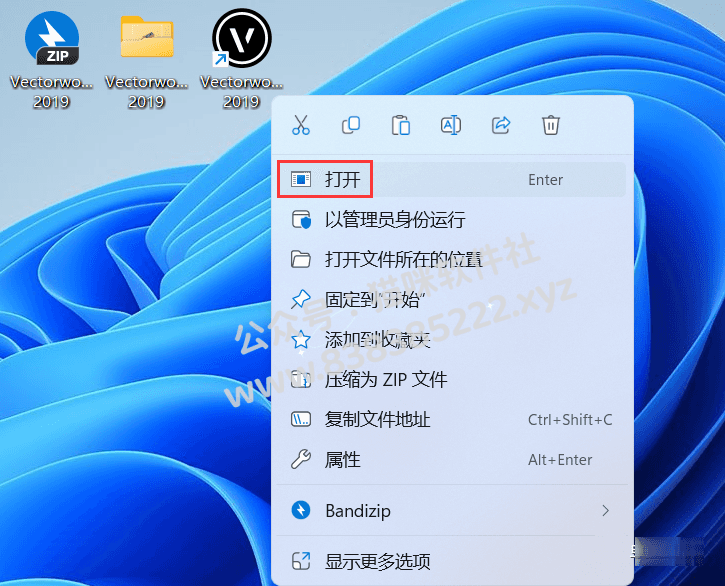725x586 pixels.
Task: Select 复制文件地址 option
Action: point(451,419)
